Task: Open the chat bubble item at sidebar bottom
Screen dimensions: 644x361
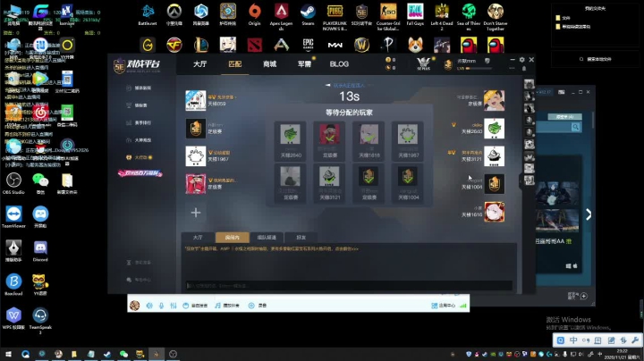Action: 139,280
